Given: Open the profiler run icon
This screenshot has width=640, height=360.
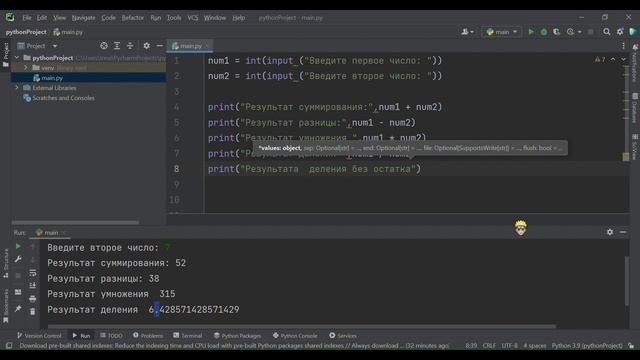Looking at the screenshot, I should pyautogui.click(x=570, y=32).
